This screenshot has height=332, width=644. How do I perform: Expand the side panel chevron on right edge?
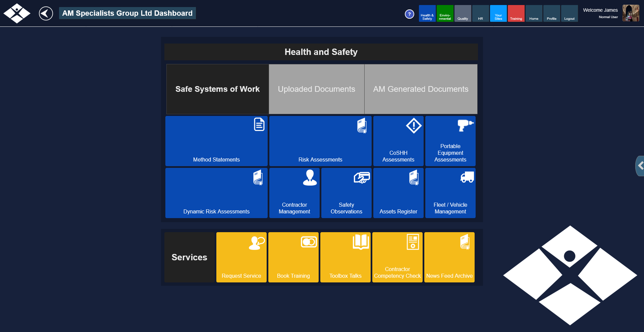click(640, 166)
